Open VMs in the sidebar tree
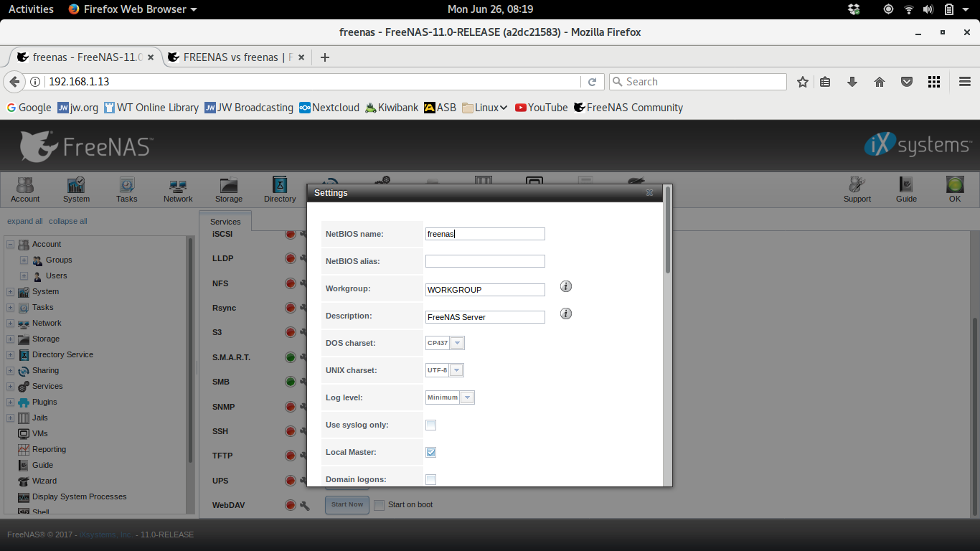The width and height of the screenshot is (980, 551). pos(41,434)
